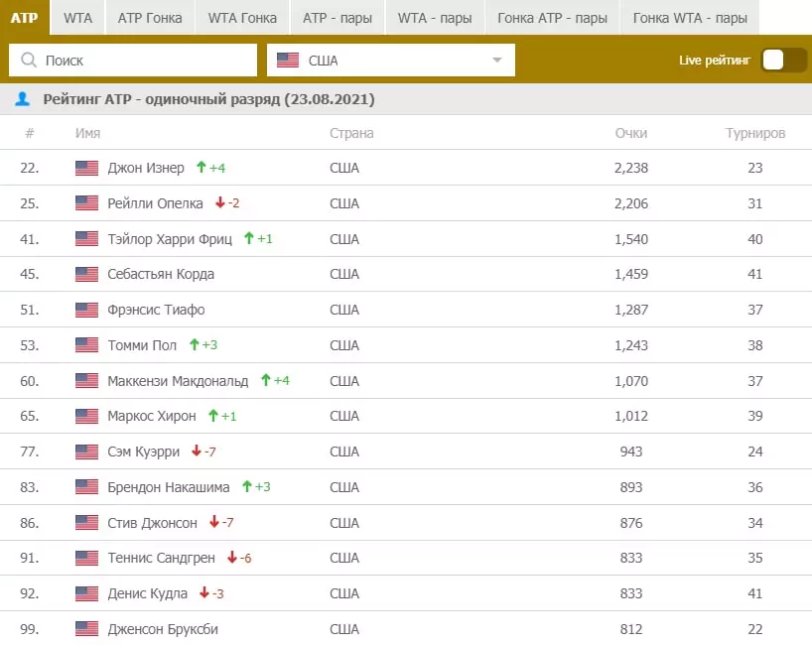Click the ranking title Рейтинг ATP - одиночный разряд
812x645 pixels.
coord(209,99)
